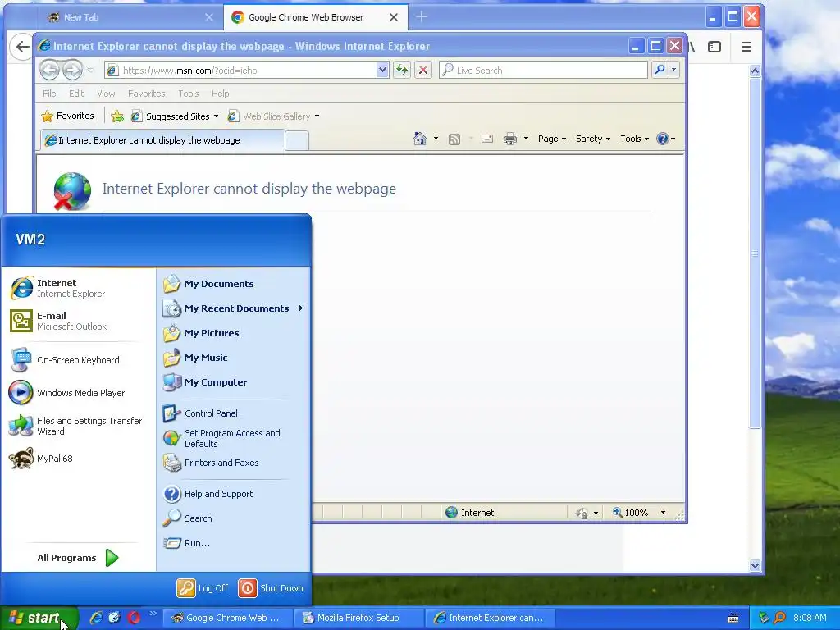Click IE Add to Favorites Bar icon
This screenshot has height=630, width=840.
(117, 116)
